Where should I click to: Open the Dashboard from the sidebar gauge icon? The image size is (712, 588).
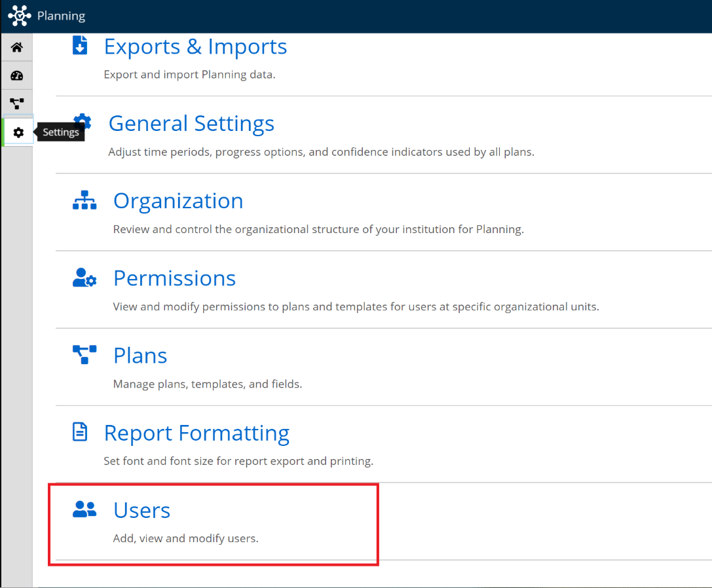click(x=16, y=75)
